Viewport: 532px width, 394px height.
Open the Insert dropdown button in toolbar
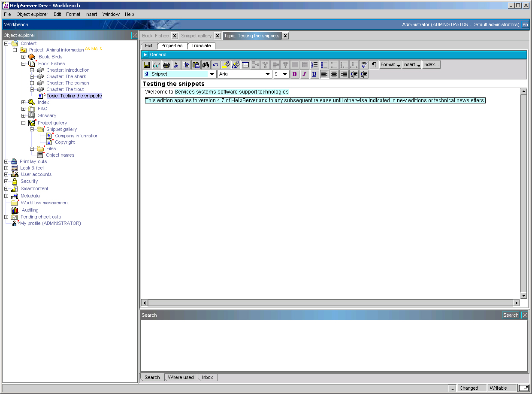coord(412,65)
